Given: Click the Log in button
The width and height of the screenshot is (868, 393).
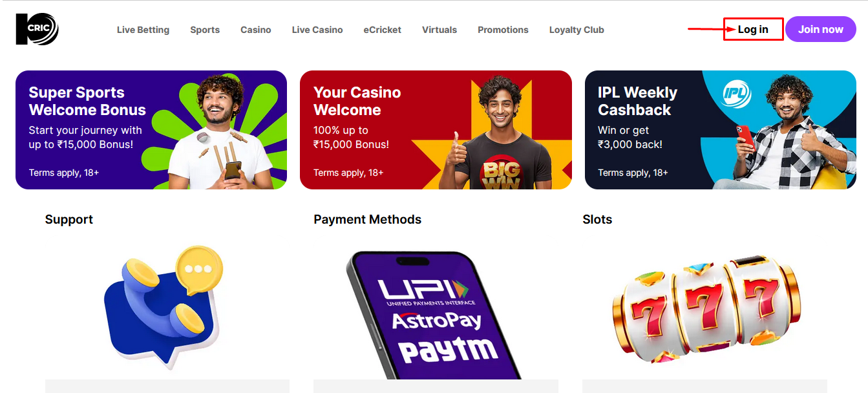Looking at the screenshot, I should (753, 29).
